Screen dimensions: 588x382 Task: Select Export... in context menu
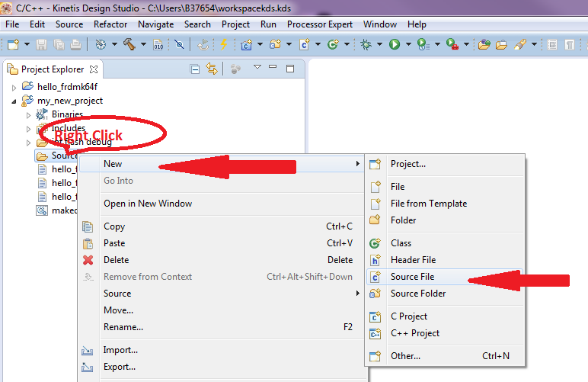[222, 367]
